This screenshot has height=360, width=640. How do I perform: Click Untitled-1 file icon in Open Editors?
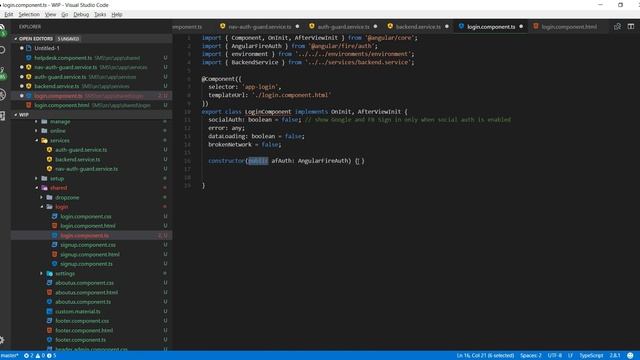pyautogui.click(x=29, y=48)
